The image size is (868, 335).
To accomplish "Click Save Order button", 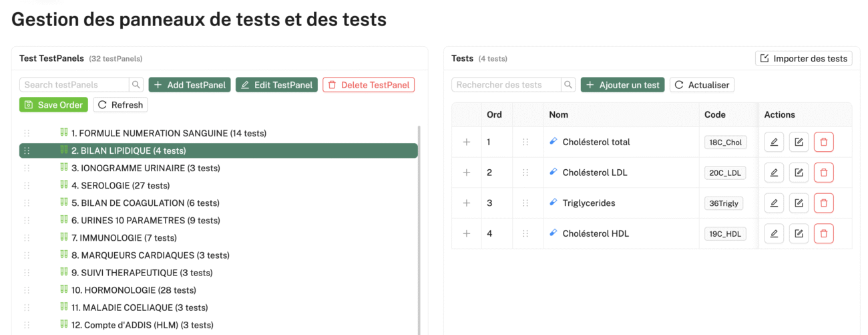I will coord(53,105).
